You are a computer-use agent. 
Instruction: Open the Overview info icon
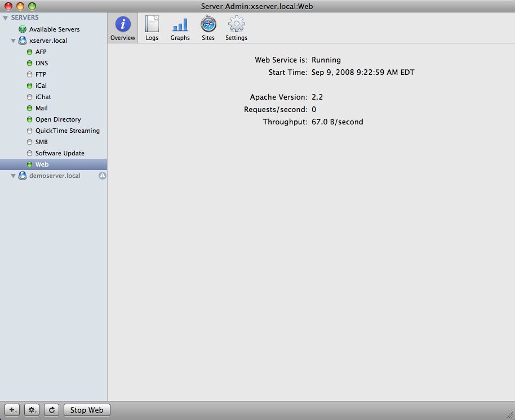(123, 24)
